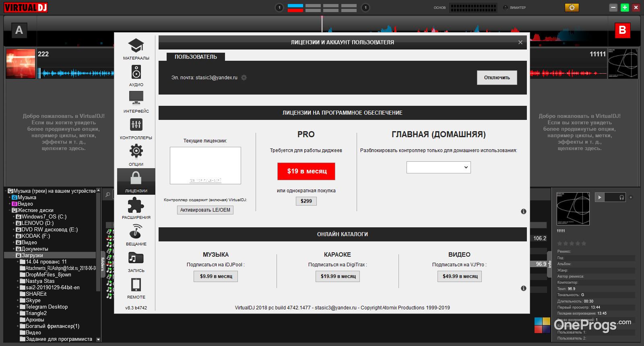Click the gear icon beside the email address
644x346 pixels.
244,78
